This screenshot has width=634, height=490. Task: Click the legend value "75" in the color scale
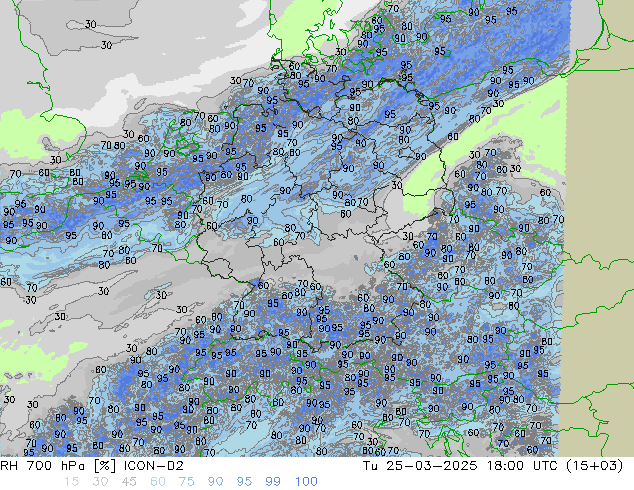(x=186, y=482)
